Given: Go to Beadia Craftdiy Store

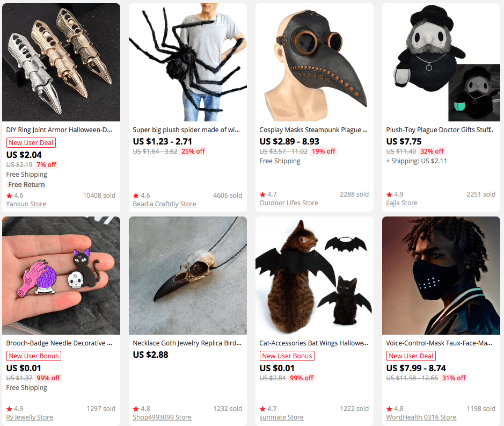Looking at the screenshot, I should click(164, 204).
